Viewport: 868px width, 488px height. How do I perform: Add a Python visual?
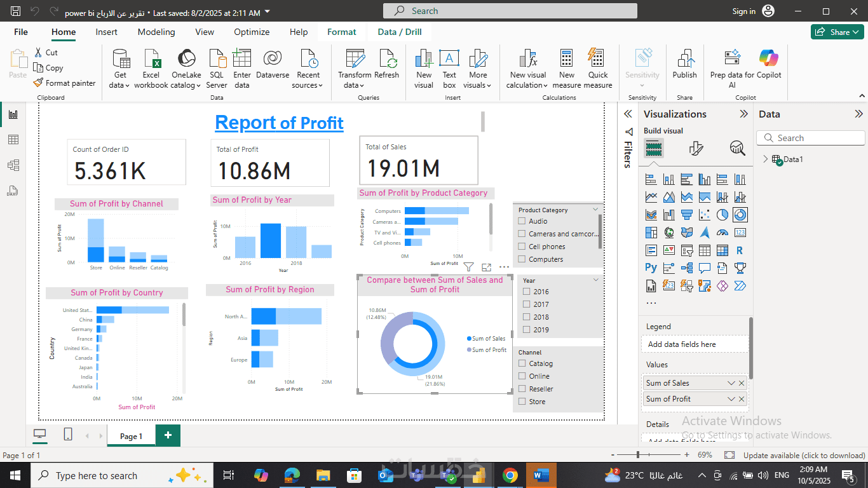651,268
